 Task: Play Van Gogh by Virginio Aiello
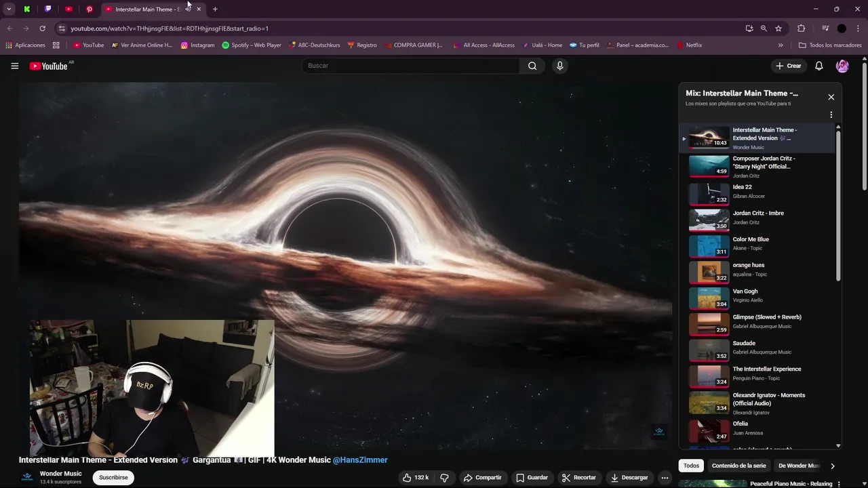(758, 297)
